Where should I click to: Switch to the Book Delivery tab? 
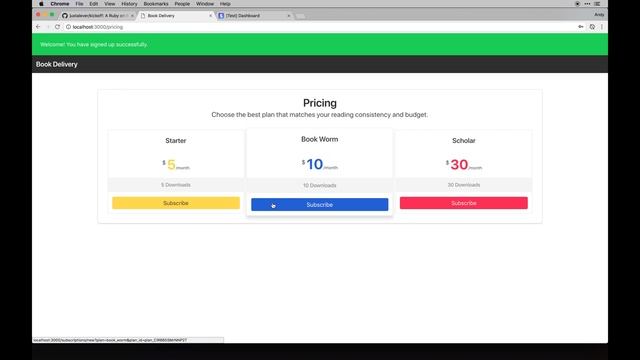(x=176, y=16)
